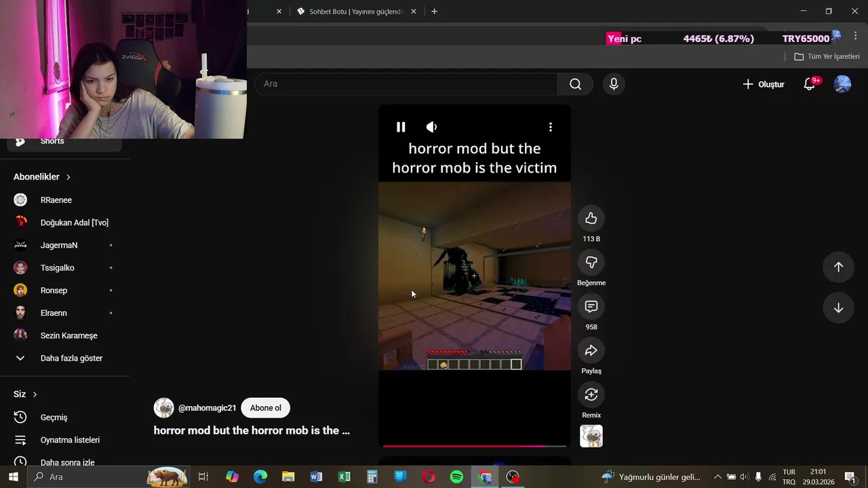Remix this Short

coord(591,394)
